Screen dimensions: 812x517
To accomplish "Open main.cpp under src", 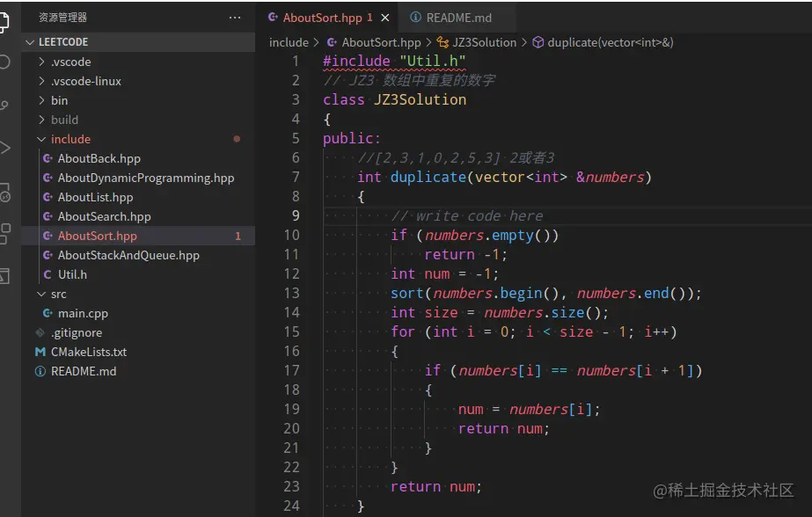I will coord(138,313).
